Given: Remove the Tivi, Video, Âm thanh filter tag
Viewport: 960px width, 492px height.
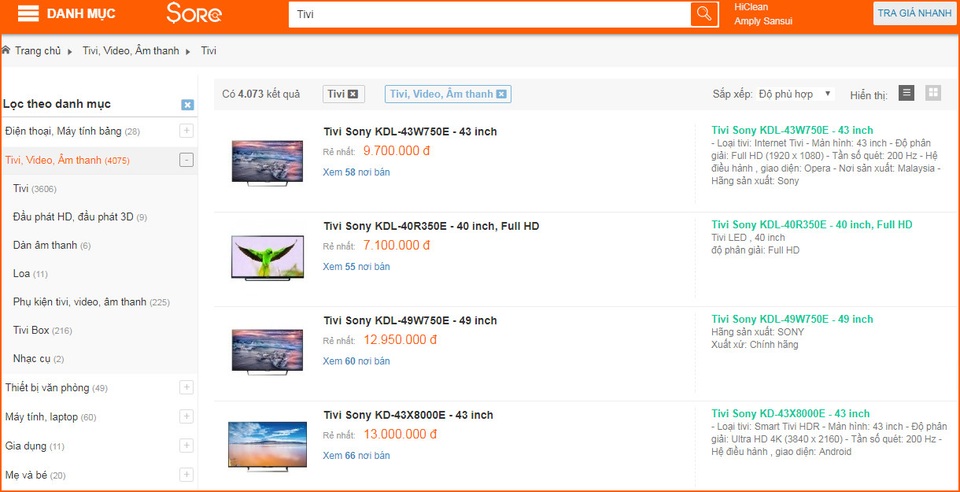Looking at the screenshot, I should click(x=501, y=94).
